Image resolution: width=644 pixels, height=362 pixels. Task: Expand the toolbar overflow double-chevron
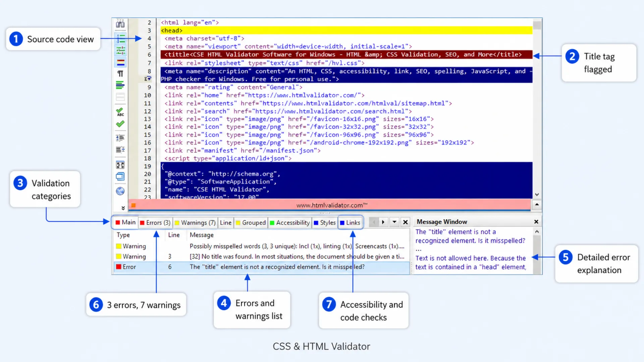pos(123,208)
